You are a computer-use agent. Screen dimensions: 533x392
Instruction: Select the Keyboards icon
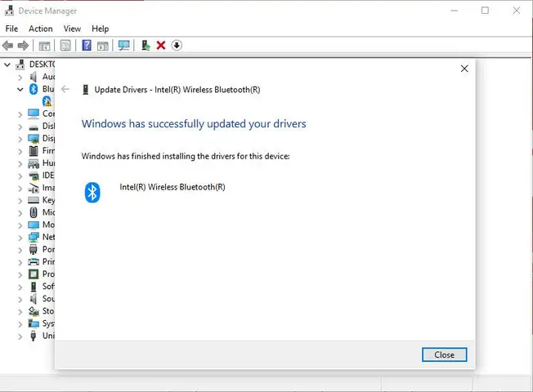34,200
